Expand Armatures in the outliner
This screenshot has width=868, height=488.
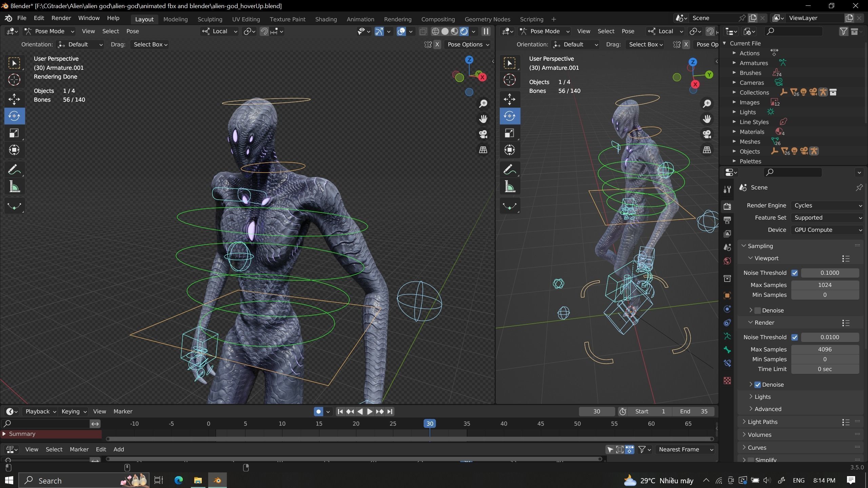click(x=734, y=63)
